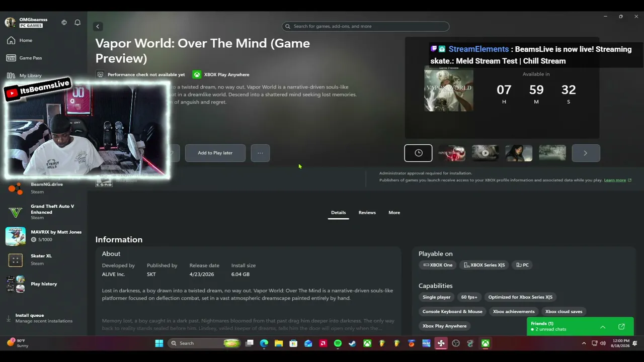644x362 pixels.
Task: Open Play history in the sidebar
Action: (43, 284)
